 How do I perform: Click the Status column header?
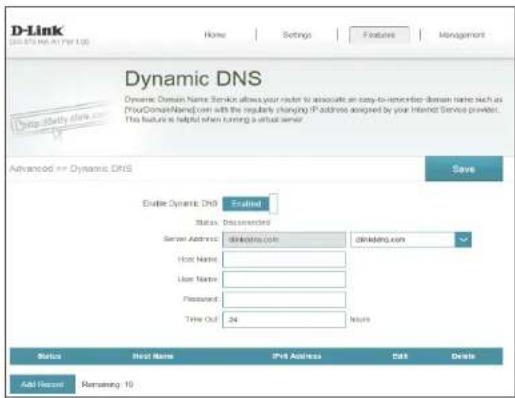49,356
